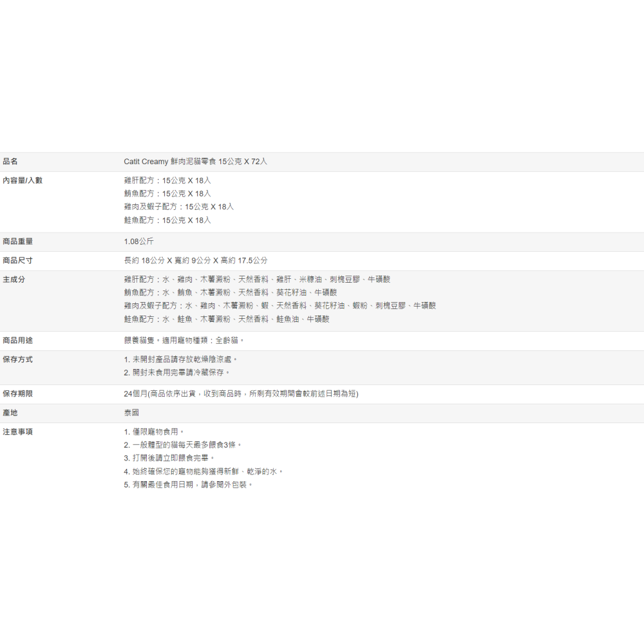This screenshot has height=644, width=644.
Task: Click the 鮪魚配方 ingredients line
Action: (x=231, y=292)
